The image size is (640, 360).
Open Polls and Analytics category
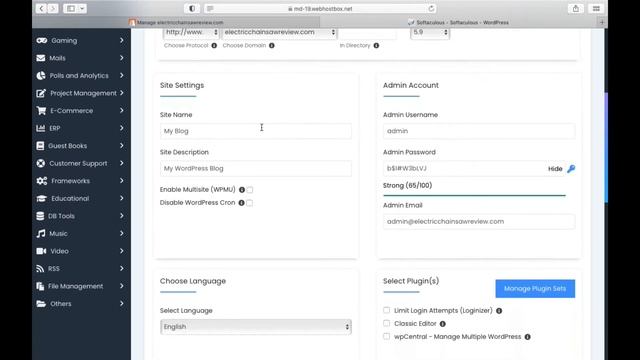(x=80, y=76)
